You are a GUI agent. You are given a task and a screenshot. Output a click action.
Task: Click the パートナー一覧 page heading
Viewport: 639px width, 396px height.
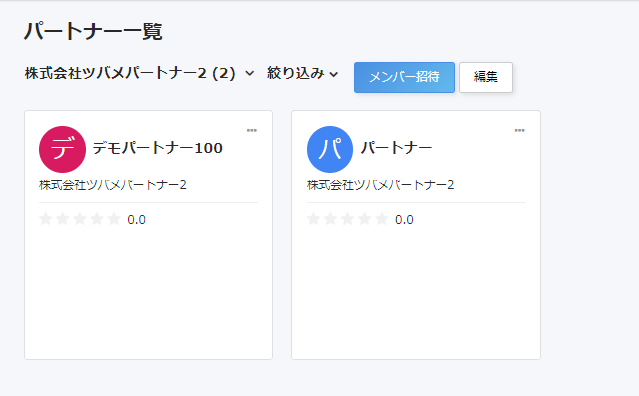93,31
